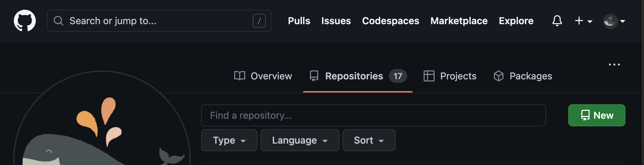Open the Sort dropdown
Image resolution: width=644 pixels, height=165 pixels.
(x=368, y=140)
